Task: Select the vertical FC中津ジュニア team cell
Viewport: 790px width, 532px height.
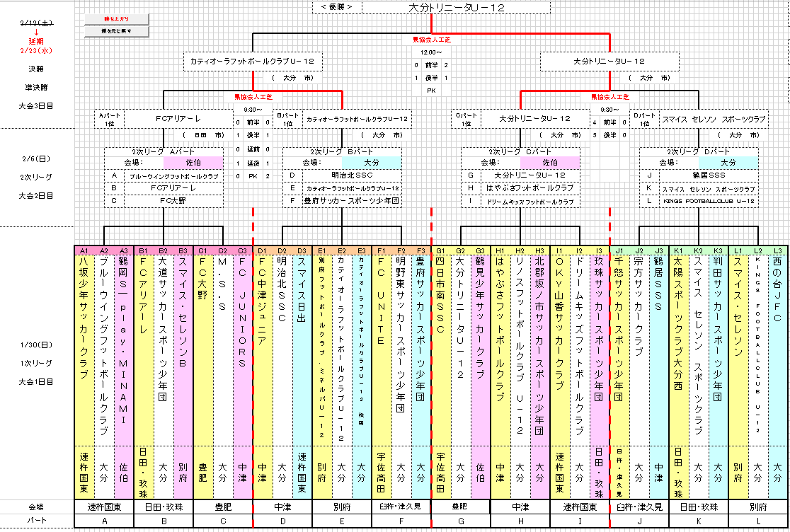Action: pos(262,349)
